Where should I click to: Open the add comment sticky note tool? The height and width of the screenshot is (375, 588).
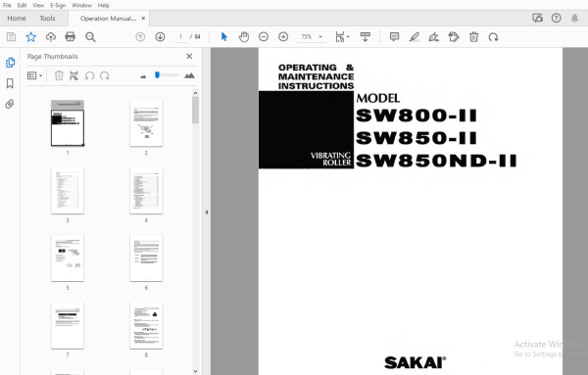pyautogui.click(x=394, y=36)
